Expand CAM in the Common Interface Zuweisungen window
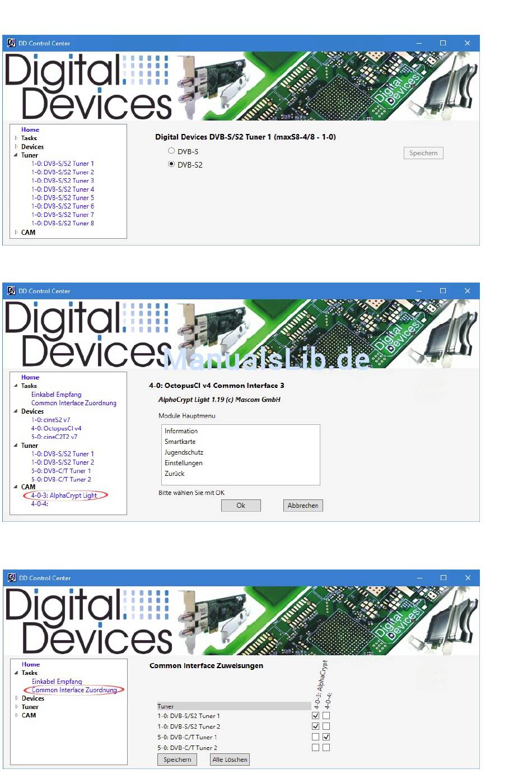This screenshot has height=778, width=532. pyautogui.click(x=17, y=715)
